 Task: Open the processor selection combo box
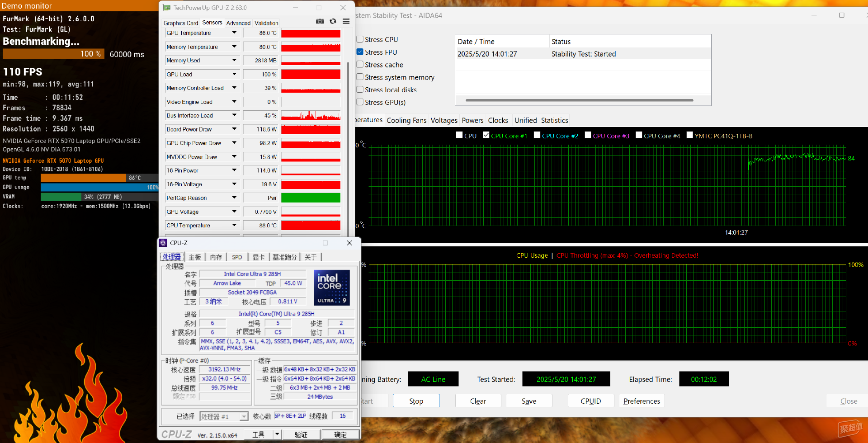click(224, 416)
